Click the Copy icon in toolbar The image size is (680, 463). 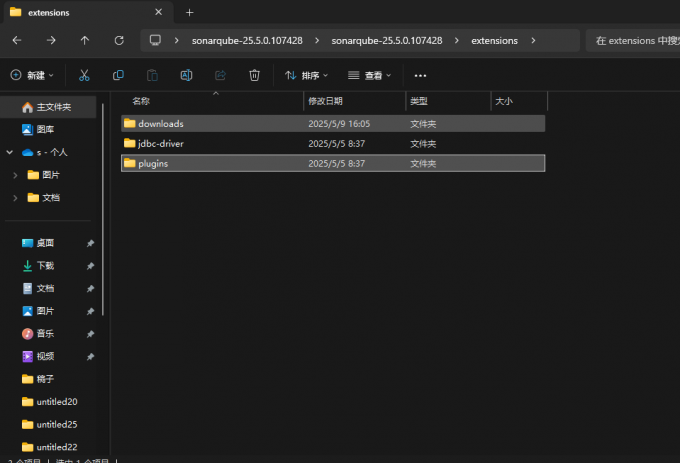118,75
